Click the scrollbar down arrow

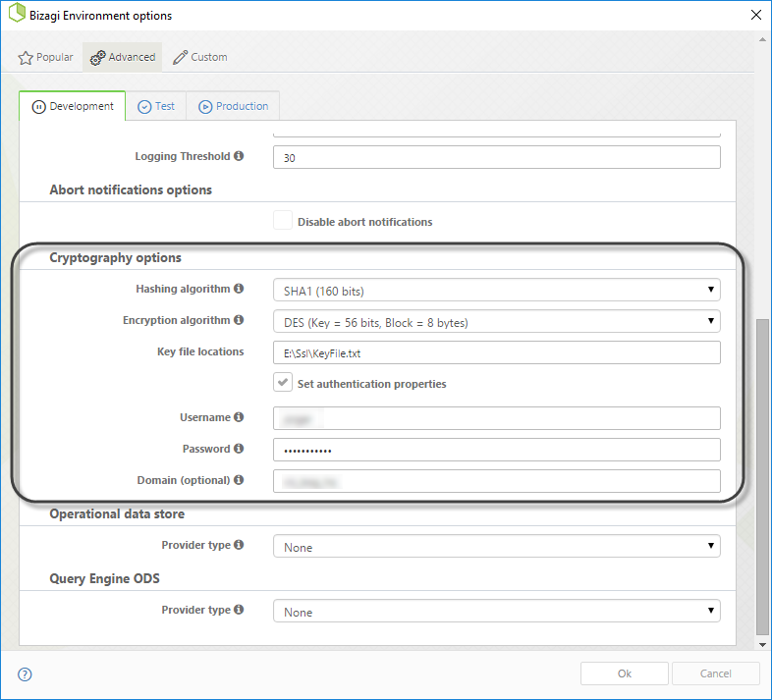coord(762,644)
